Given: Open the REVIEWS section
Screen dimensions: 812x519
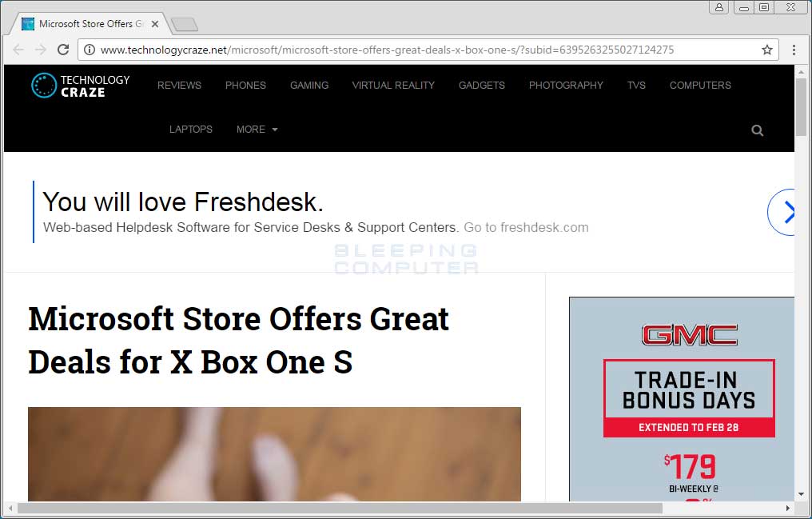Looking at the screenshot, I should [179, 86].
